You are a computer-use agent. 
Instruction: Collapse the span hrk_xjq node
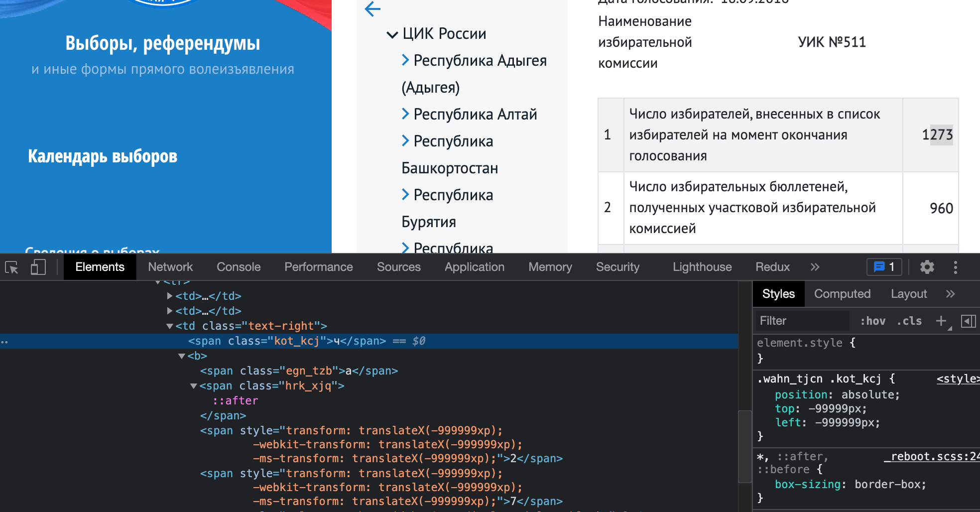pos(194,386)
